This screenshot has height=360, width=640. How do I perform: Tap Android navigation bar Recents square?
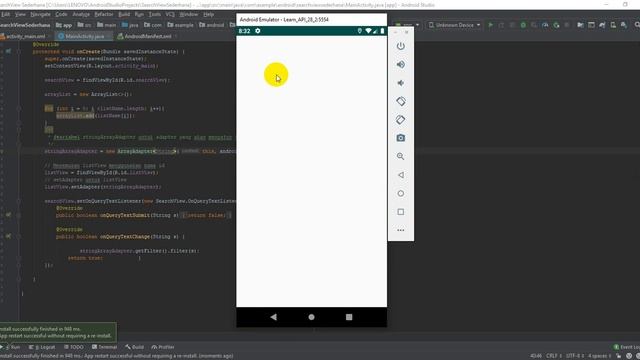pos(349,317)
